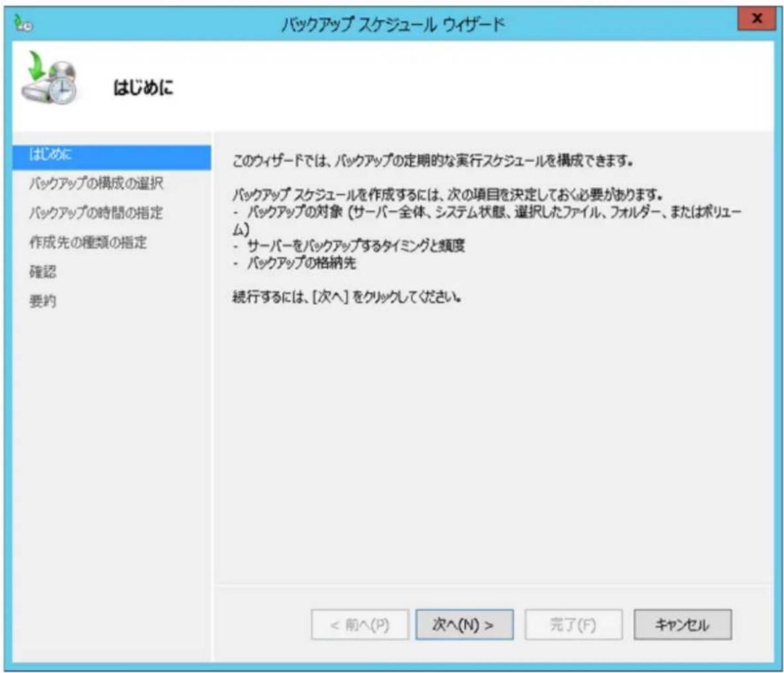Select 作成先の種類の指定 step

[x=88, y=242]
